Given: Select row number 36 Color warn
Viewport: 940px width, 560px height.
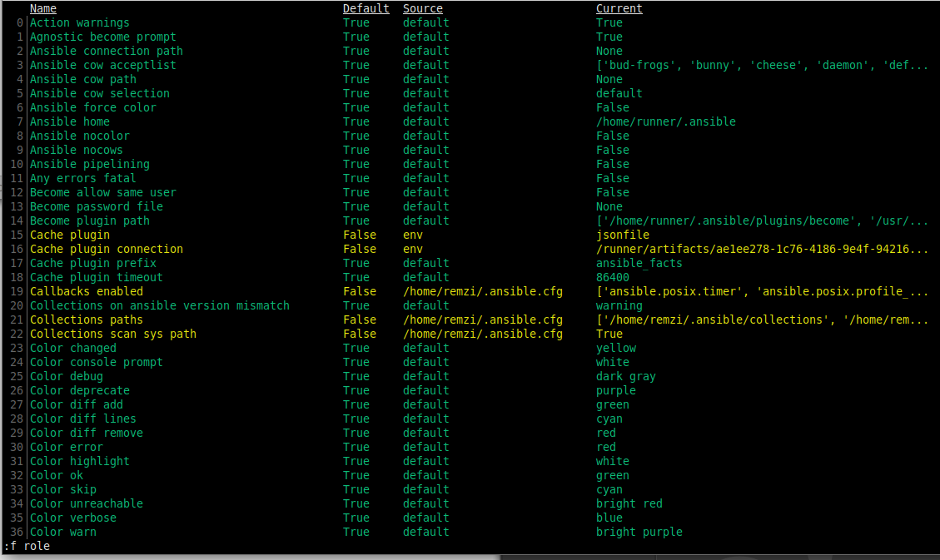Looking at the screenshot, I should 62,532.
